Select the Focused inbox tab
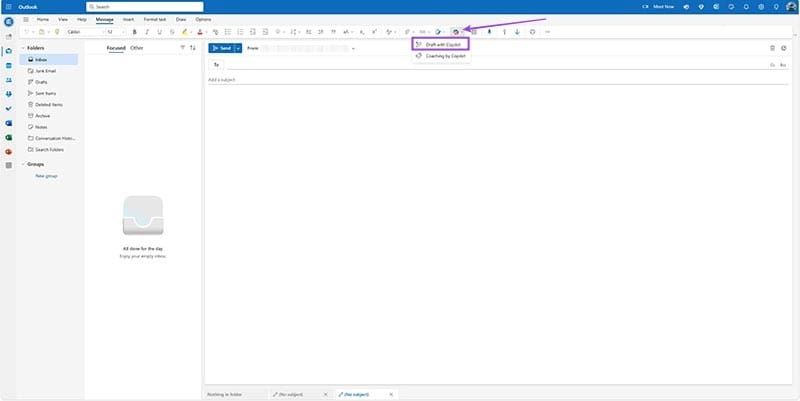This screenshot has width=800, height=401. tap(116, 48)
